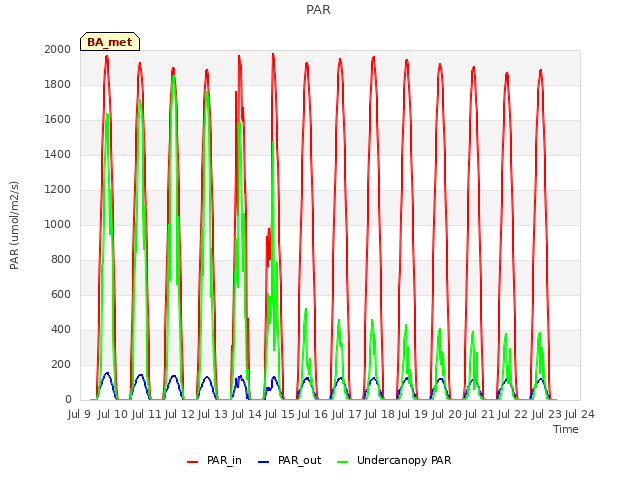Image resolution: width=640 pixels, height=480 pixels.
Task: Click the 600 y-axis tick label
Action: [61, 294]
